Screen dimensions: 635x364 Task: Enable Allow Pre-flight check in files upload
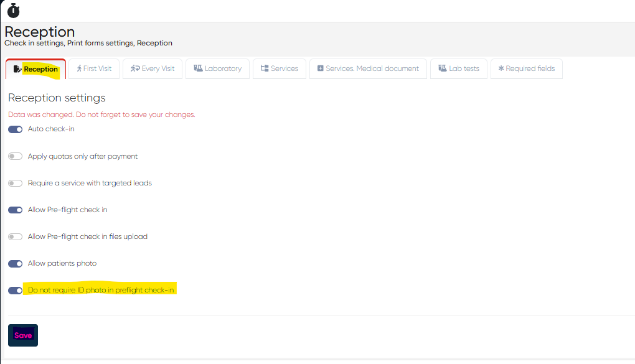[16, 236]
